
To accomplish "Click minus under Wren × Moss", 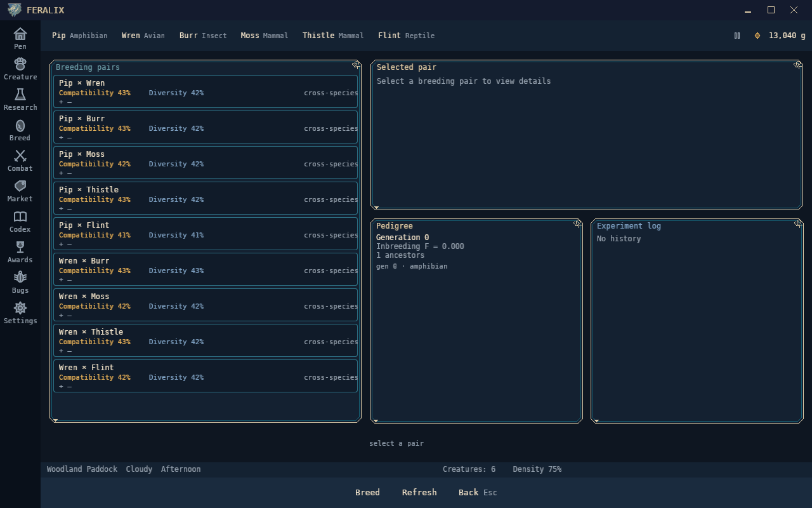I will pos(70,315).
